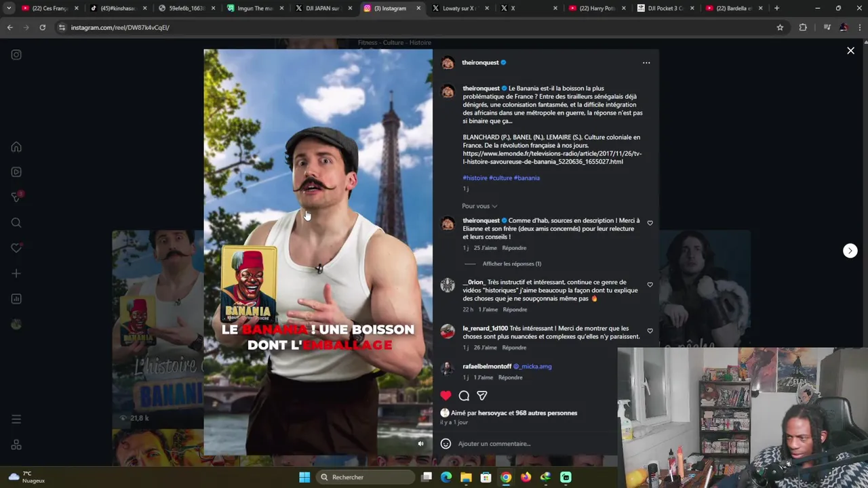
Task: Open the emoji picker beside the comment field
Action: [x=446, y=444]
